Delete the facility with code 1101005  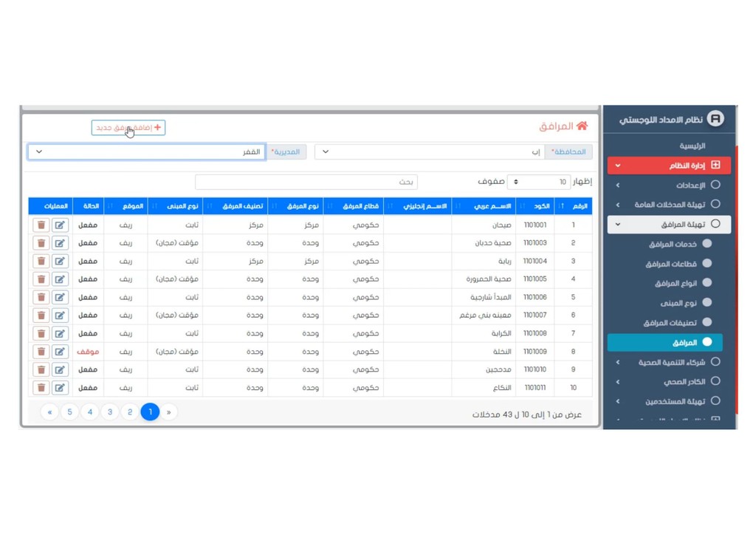coord(41,279)
